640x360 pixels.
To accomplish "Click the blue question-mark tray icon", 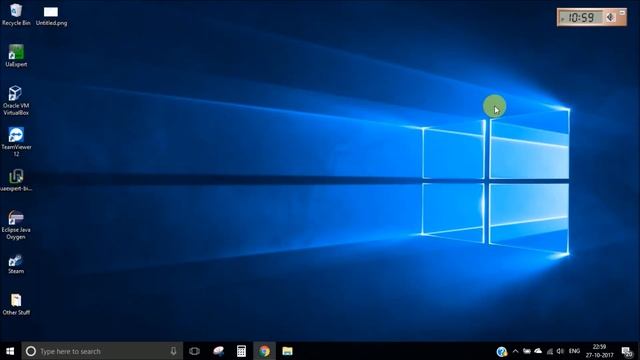I will pyautogui.click(x=502, y=351).
